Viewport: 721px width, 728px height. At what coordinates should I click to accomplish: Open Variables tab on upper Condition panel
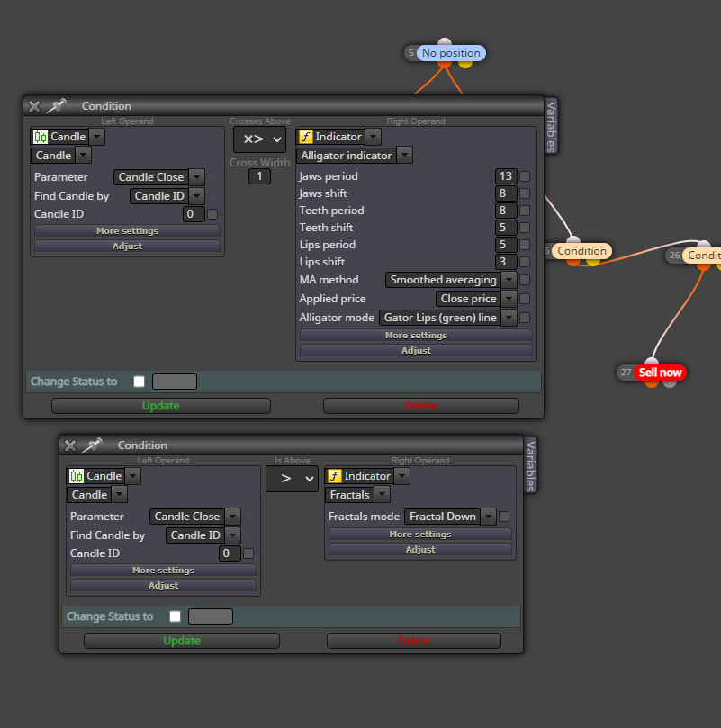[x=551, y=126]
